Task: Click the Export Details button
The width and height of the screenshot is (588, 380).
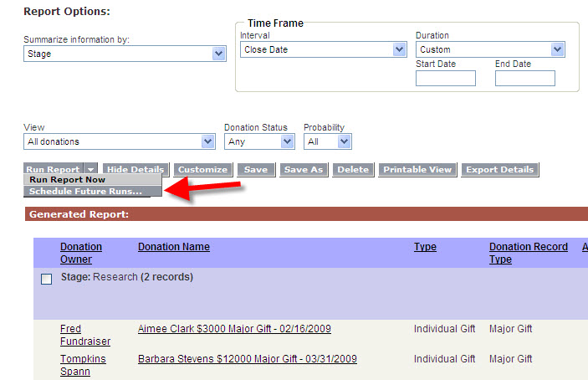Action: pos(499,170)
